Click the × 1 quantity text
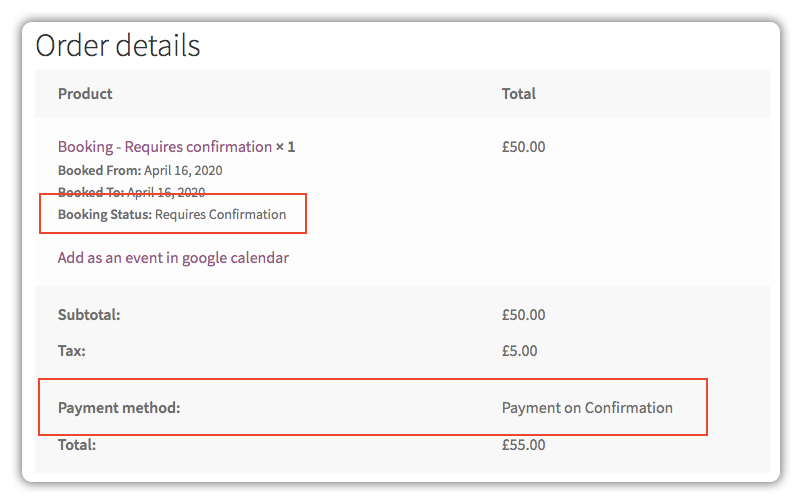The image size is (803, 502). (x=285, y=147)
